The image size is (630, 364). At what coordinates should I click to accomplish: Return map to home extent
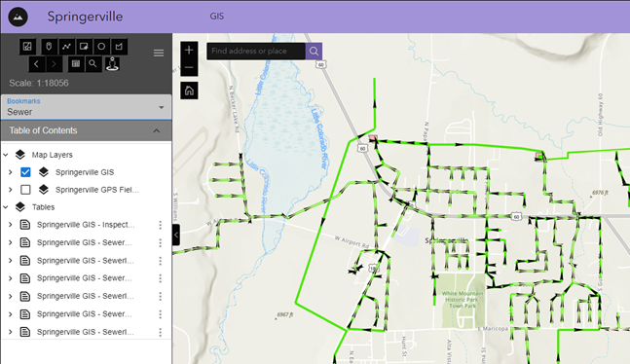pyautogui.click(x=189, y=91)
